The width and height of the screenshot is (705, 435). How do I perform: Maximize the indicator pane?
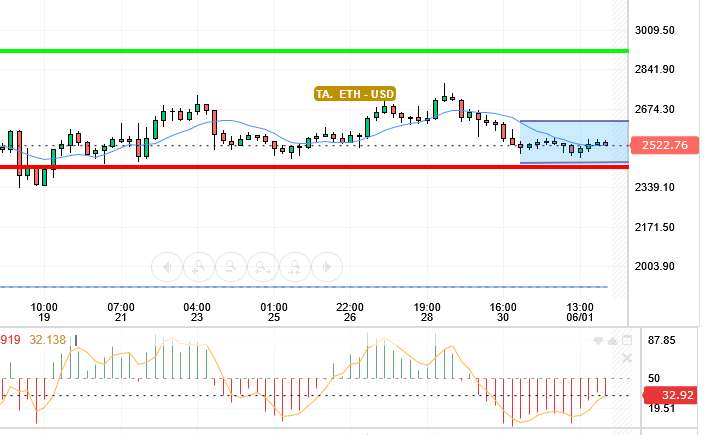(627, 341)
